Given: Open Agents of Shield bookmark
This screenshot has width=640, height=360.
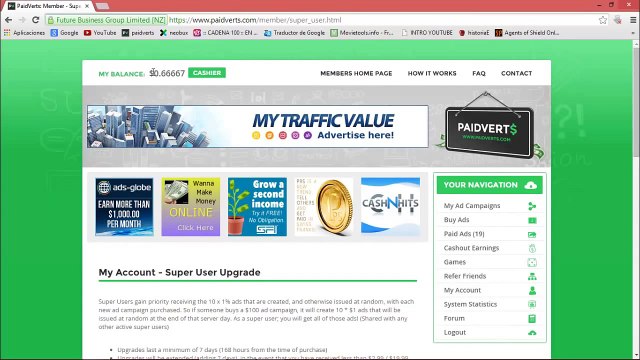Looking at the screenshot, I should [527, 33].
